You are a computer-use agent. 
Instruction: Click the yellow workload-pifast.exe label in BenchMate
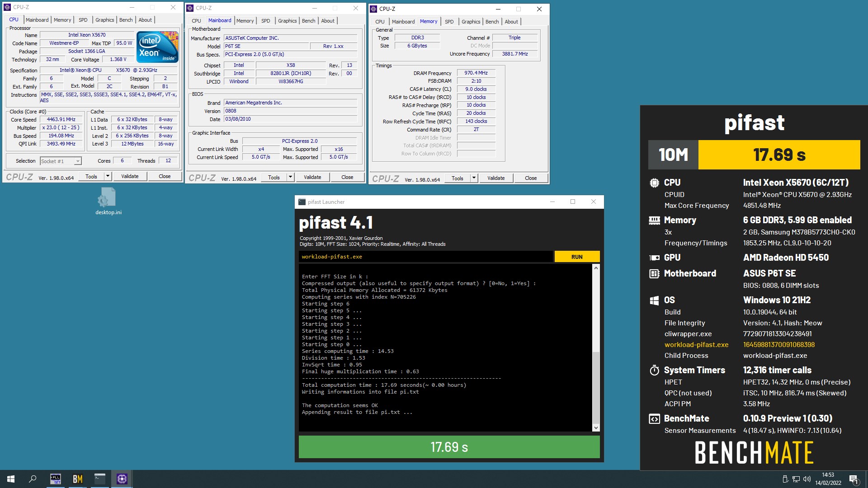click(696, 345)
